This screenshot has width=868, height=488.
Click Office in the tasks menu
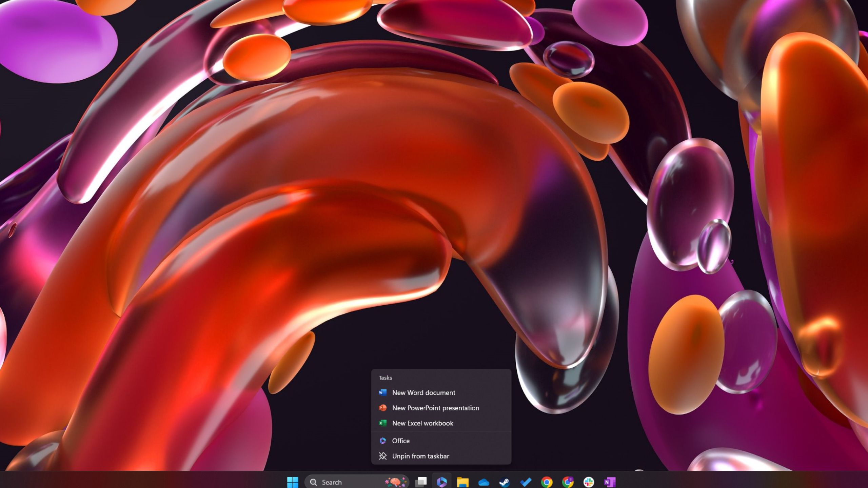click(401, 440)
